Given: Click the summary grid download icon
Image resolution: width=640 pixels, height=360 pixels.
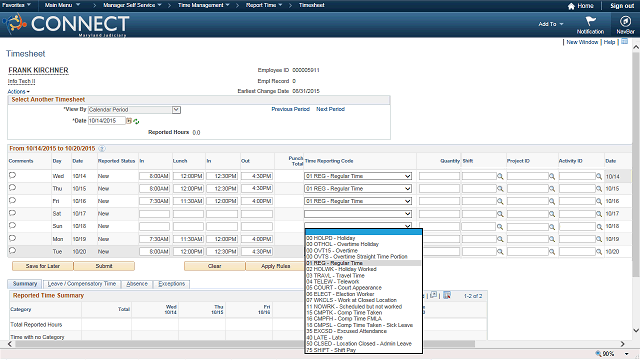Looking at the screenshot, I should pyautogui.click(x=447, y=295).
